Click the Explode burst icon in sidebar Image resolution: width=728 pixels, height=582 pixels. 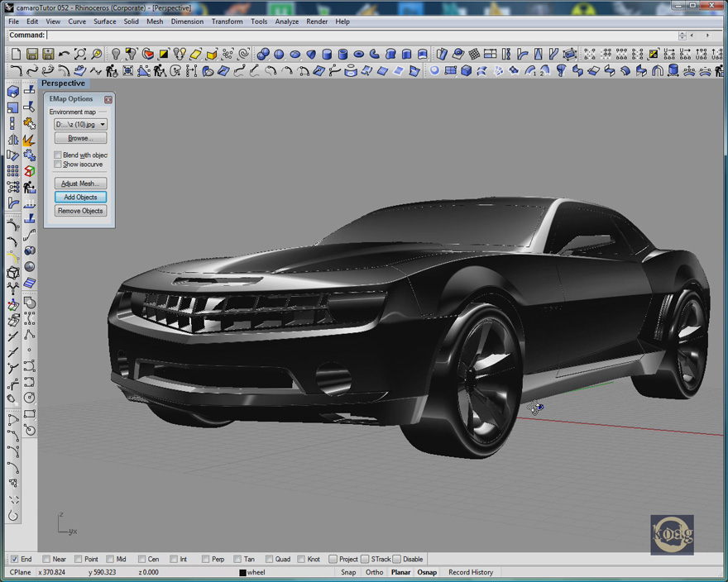(29, 140)
